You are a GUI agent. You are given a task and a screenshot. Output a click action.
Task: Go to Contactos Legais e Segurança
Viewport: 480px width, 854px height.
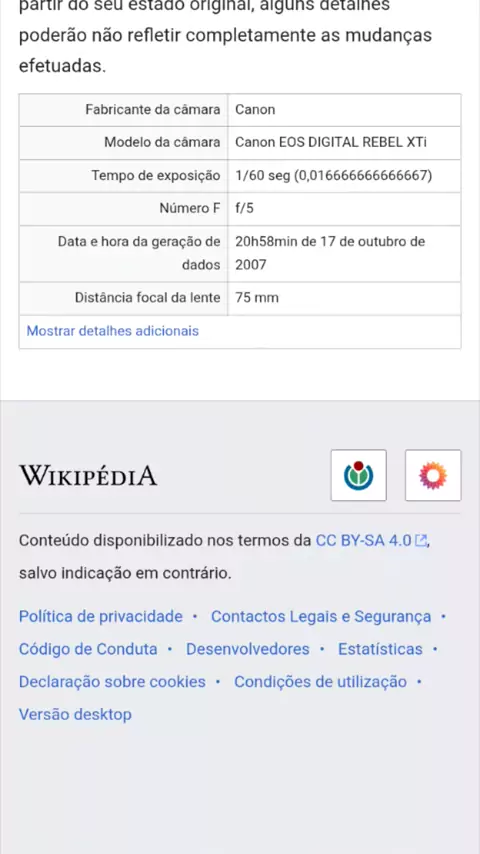(321, 617)
